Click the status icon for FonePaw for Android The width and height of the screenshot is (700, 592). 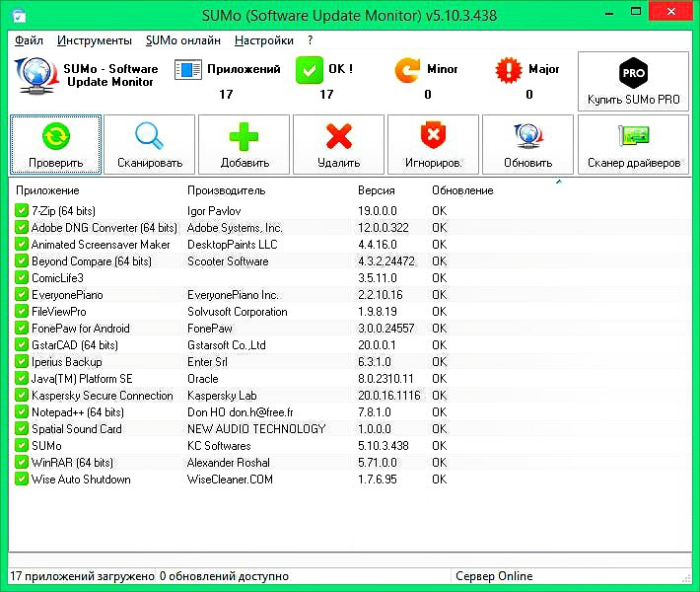tap(22, 328)
